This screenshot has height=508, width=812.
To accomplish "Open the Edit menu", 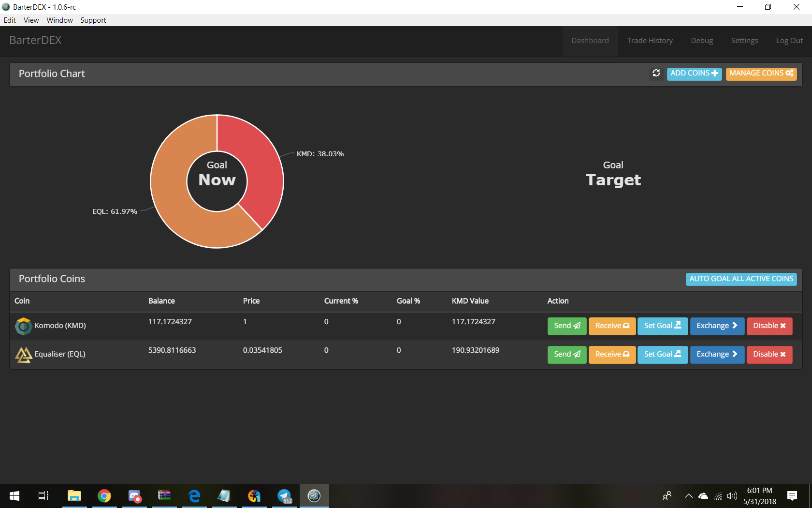I will tap(10, 20).
